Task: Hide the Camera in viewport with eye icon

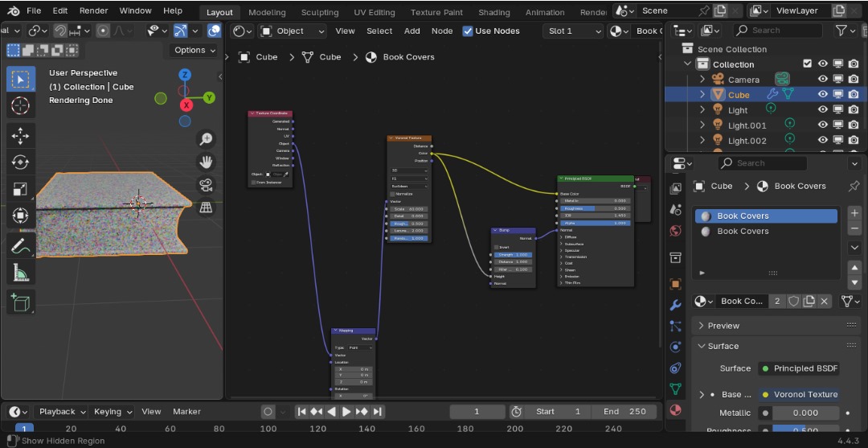Action: 823,79
